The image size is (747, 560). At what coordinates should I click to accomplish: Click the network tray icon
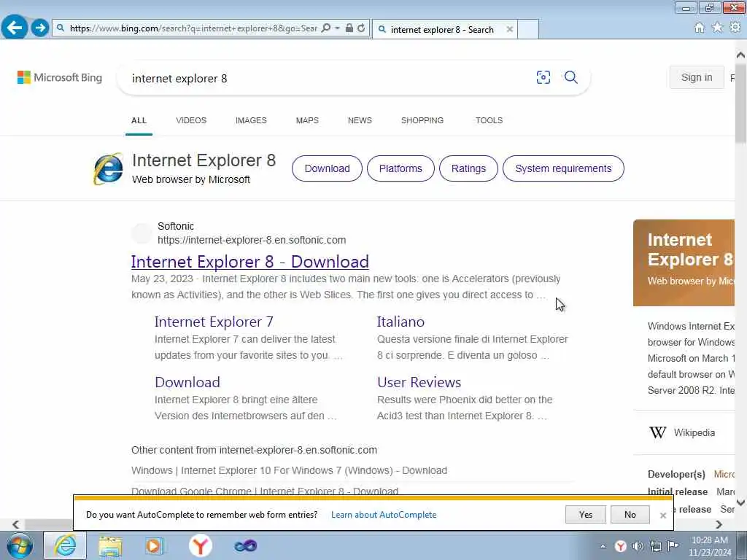click(x=656, y=546)
